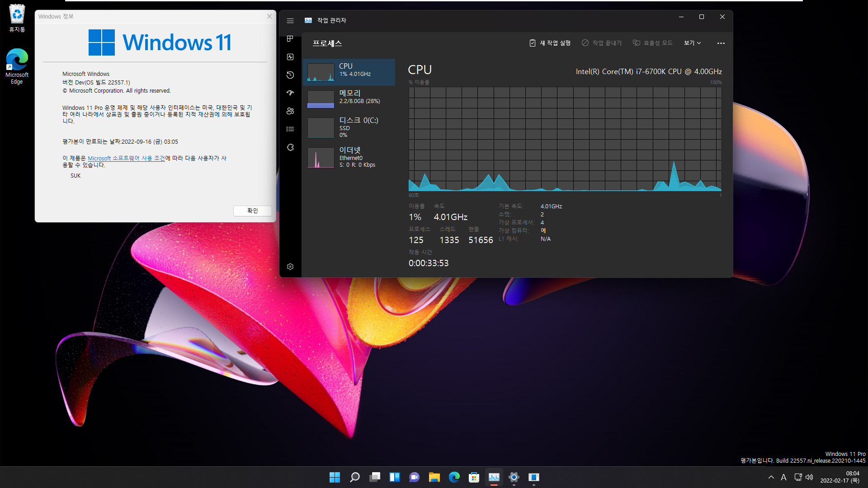The image size is (868, 488).
Task: Select the Recycle Bin desktop icon
Action: click(x=17, y=18)
